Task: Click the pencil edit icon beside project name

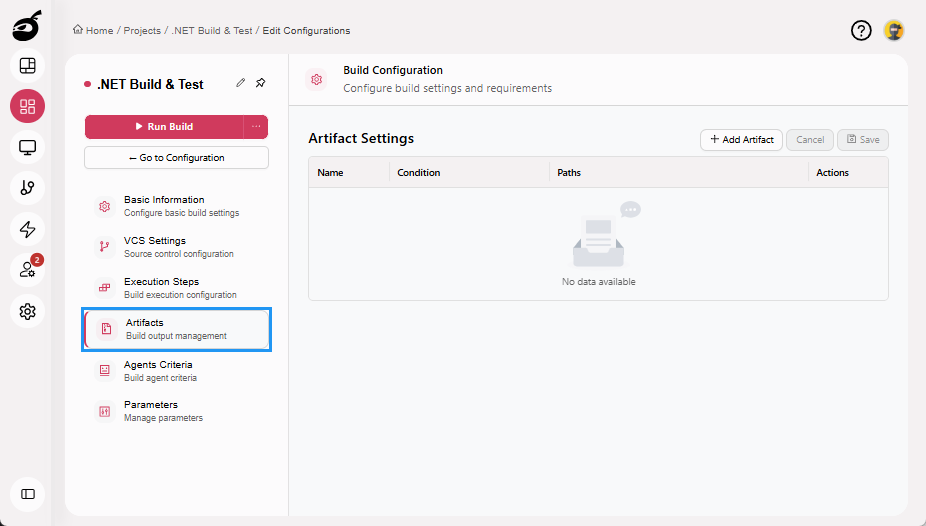Action: pos(240,83)
